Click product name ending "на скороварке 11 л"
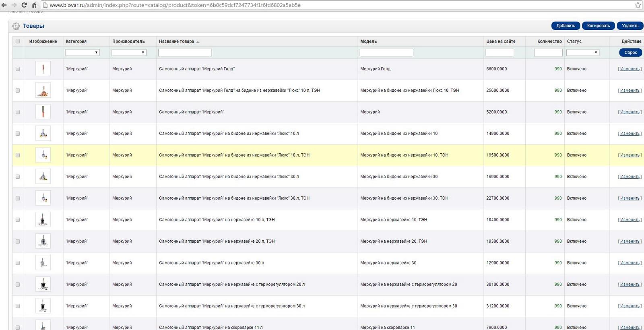The height and width of the screenshot is (330, 644). pyautogui.click(x=211, y=328)
